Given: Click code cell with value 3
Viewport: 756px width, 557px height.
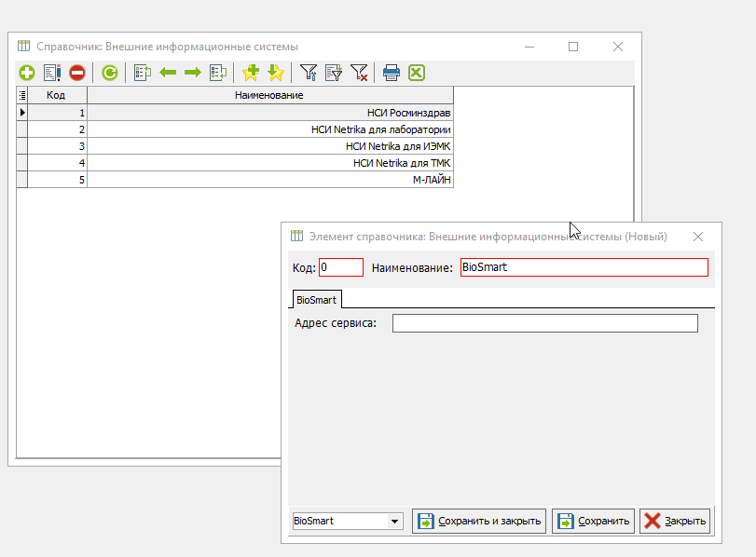Looking at the screenshot, I should 58,146.
